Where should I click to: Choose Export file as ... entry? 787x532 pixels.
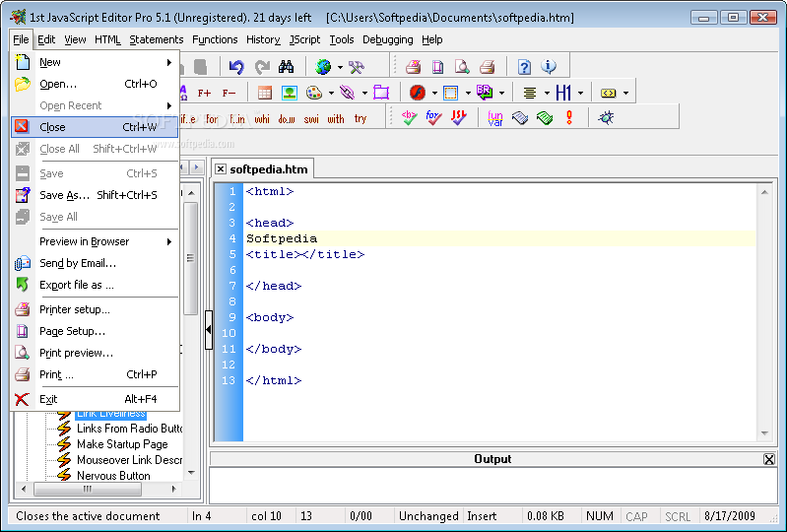click(95, 285)
